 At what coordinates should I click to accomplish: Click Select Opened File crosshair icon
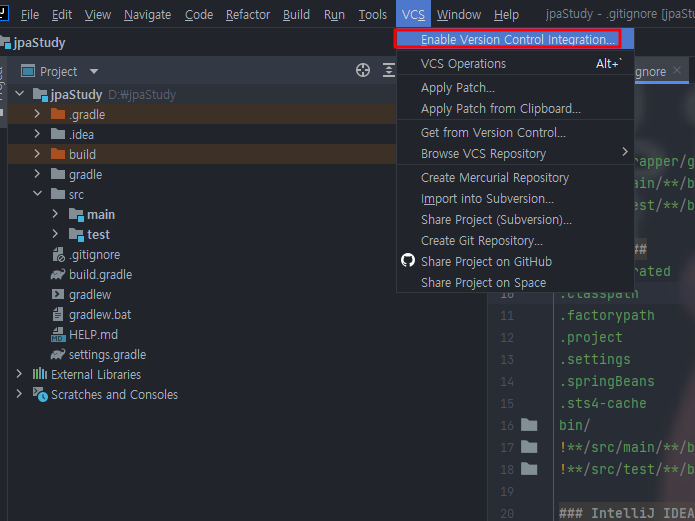363,70
